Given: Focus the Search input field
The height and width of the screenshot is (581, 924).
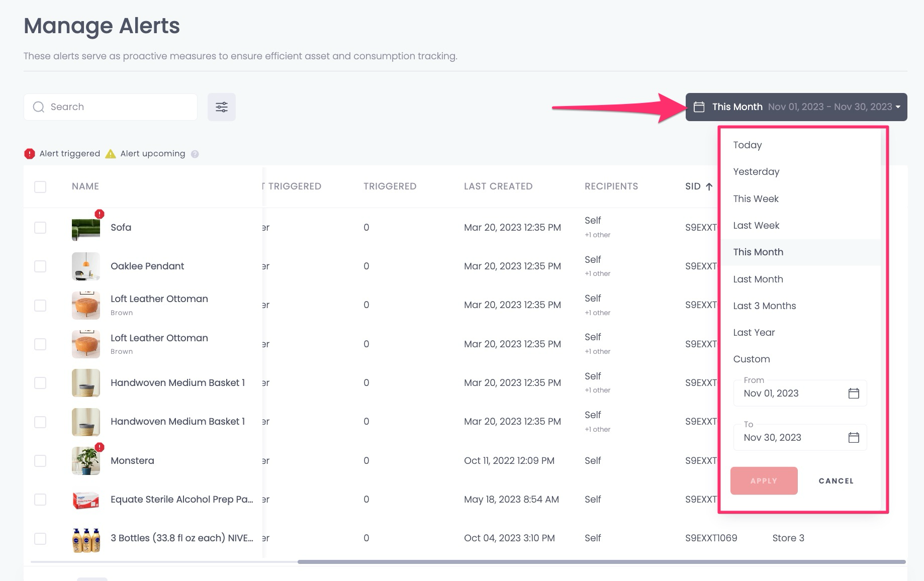Looking at the screenshot, I should pos(111,107).
